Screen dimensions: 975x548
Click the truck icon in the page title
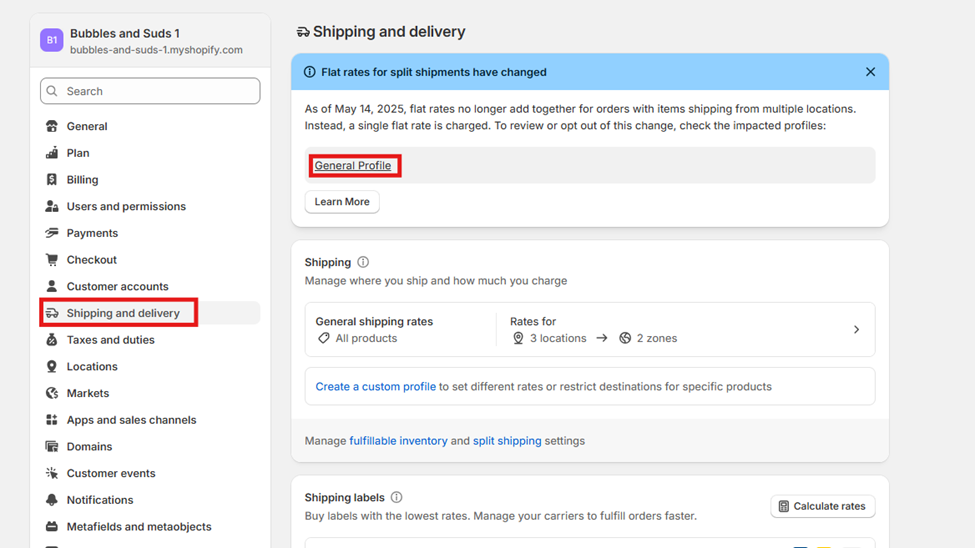pyautogui.click(x=303, y=32)
